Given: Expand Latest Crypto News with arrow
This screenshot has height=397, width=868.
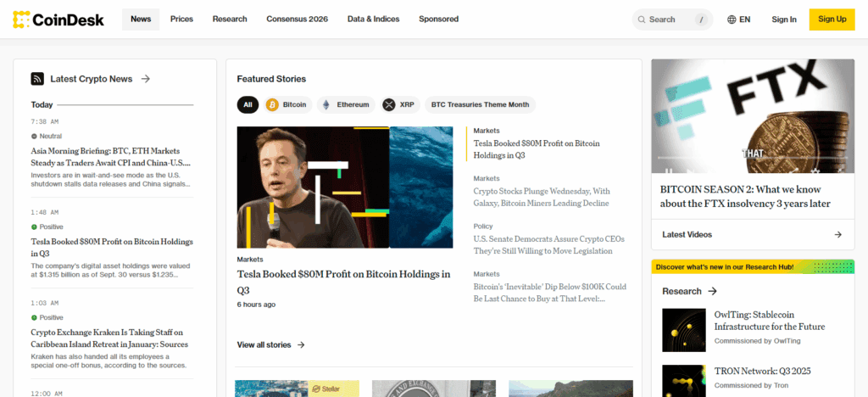Looking at the screenshot, I should tap(146, 79).
